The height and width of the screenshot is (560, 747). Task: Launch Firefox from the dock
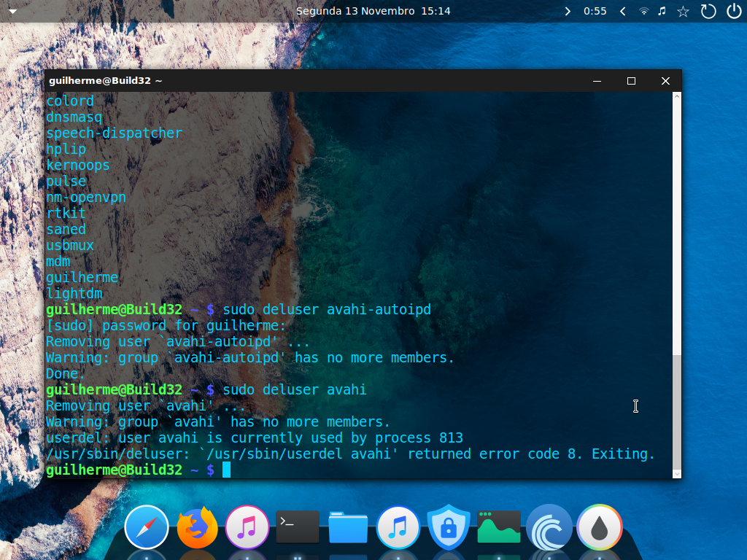point(197,528)
